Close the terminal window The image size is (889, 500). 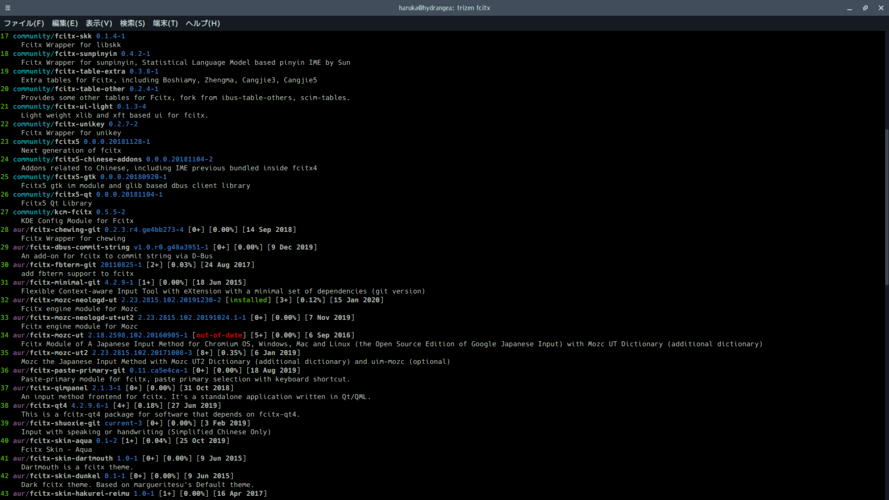coord(881,8)
